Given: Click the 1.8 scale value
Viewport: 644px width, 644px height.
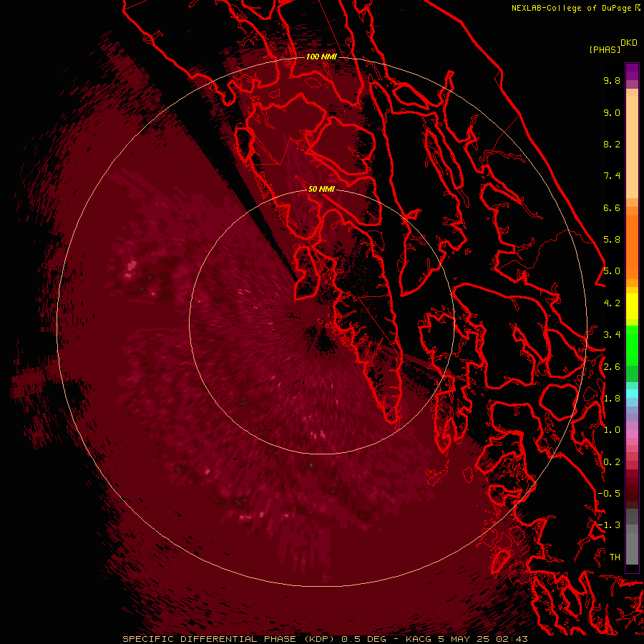Looking at the screenshot, I should (612, 399).
